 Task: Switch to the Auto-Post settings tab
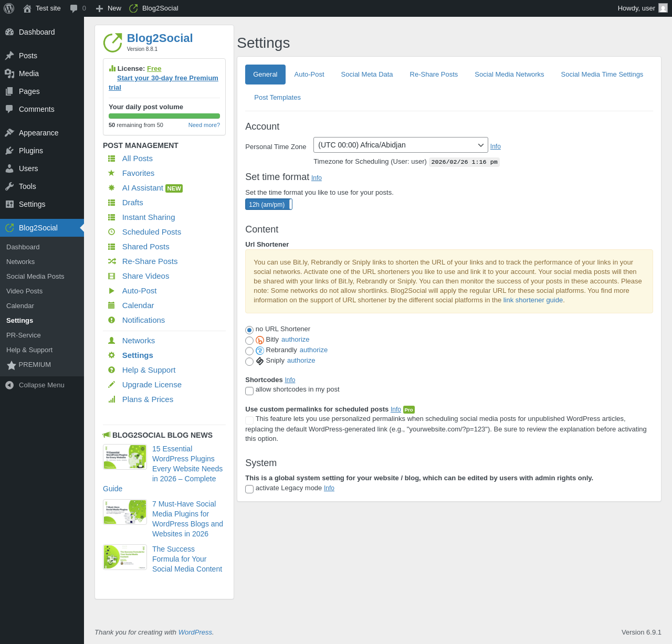pyautogui.click(x=309, y=75)
